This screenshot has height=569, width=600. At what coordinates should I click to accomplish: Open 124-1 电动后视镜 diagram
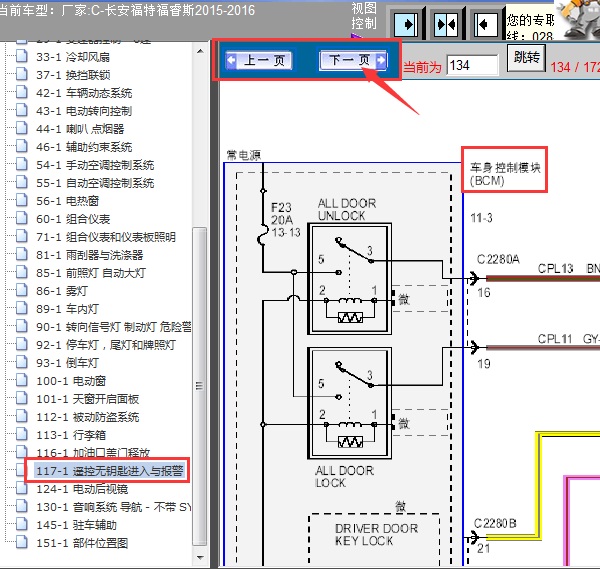(x=82, y=489)
